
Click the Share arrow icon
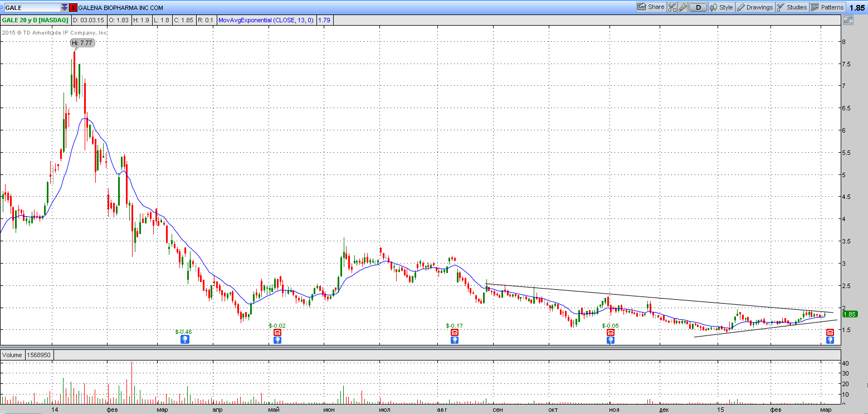point(642,7)
